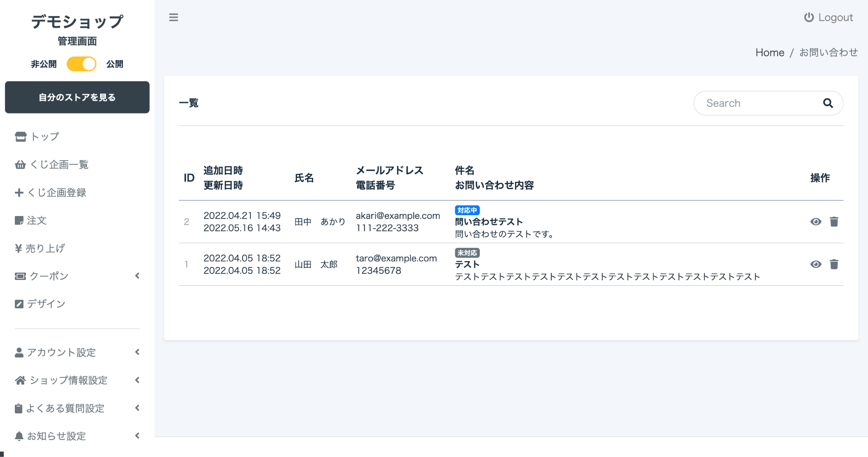Click the edit icon beside デザイン
The image size is (868, 457).
(19, 304)
